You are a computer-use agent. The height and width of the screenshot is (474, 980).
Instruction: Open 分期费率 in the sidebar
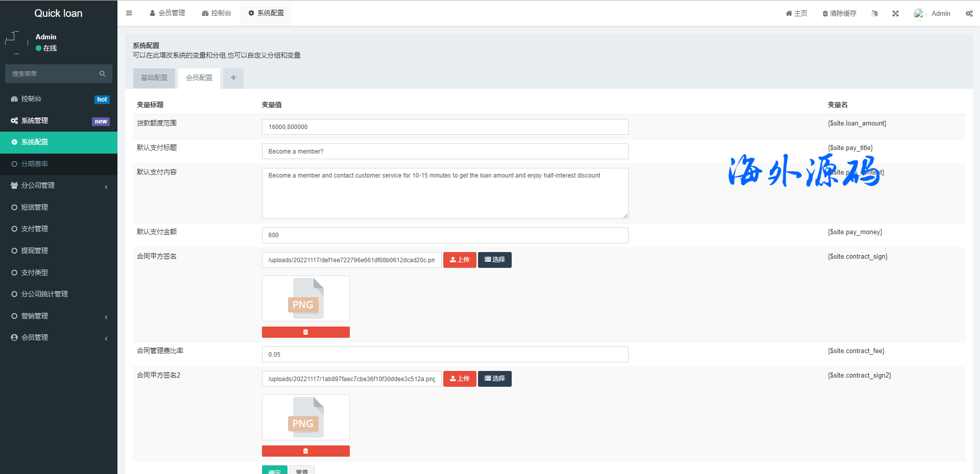pos(35,164)
